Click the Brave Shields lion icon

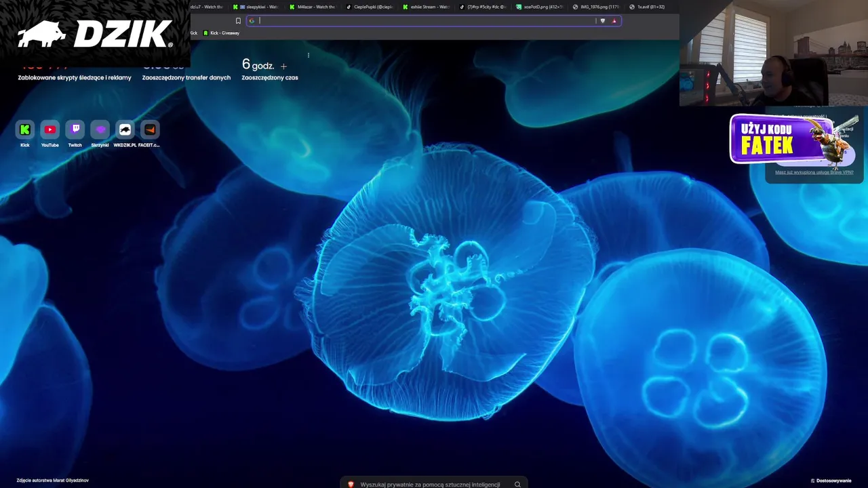tap(602, 20)
